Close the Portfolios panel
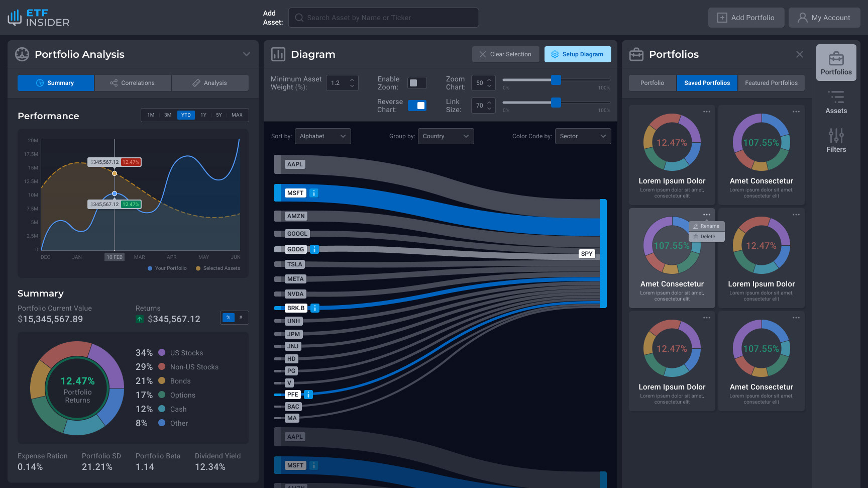Image resolution: width=868 pixels, height=488 pixels. [x=800, y=54]
